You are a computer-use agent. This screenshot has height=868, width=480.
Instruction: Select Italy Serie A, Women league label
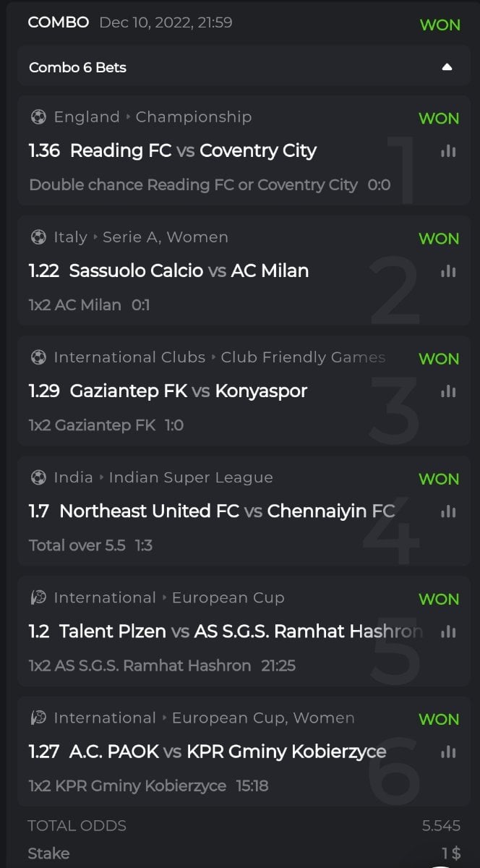(141, 237)
